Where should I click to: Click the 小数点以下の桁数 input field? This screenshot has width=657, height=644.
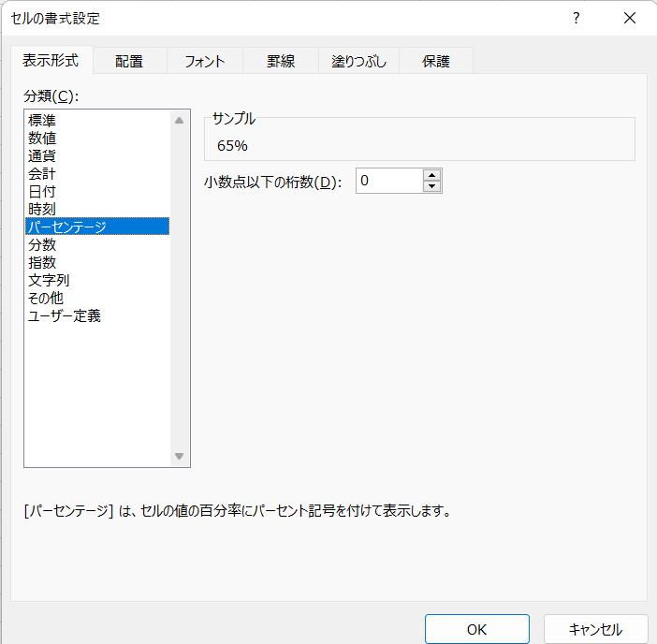389,181
